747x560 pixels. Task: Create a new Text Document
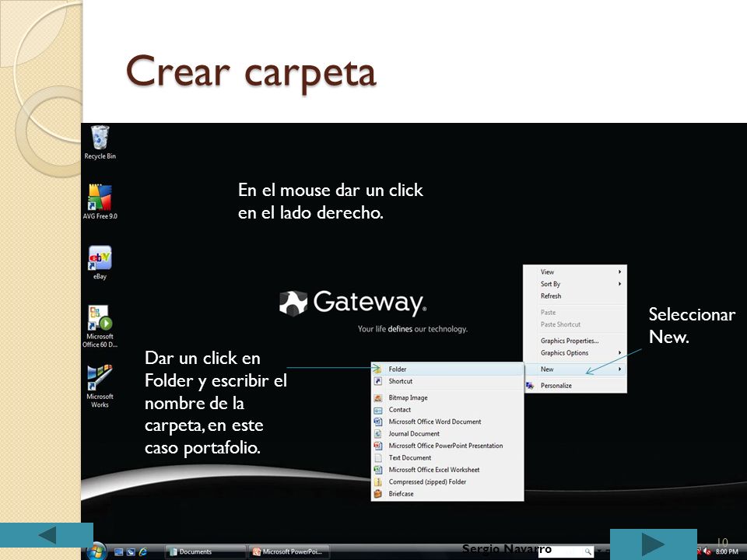click(x=447, y=457)
